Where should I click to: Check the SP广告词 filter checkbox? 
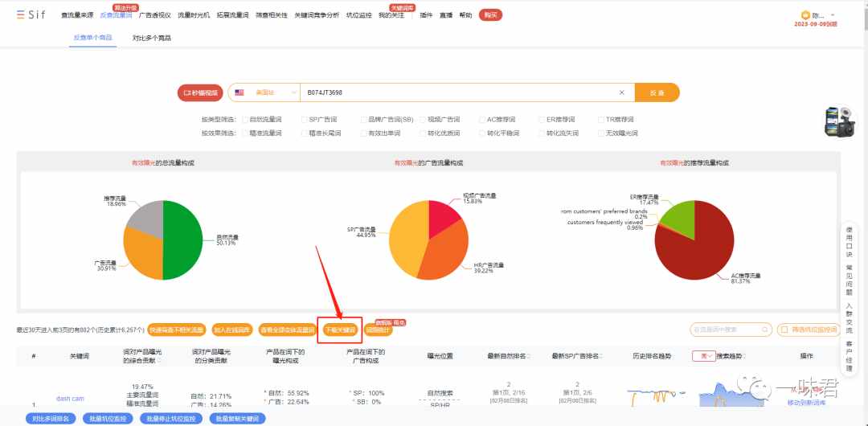pos(305,119)
